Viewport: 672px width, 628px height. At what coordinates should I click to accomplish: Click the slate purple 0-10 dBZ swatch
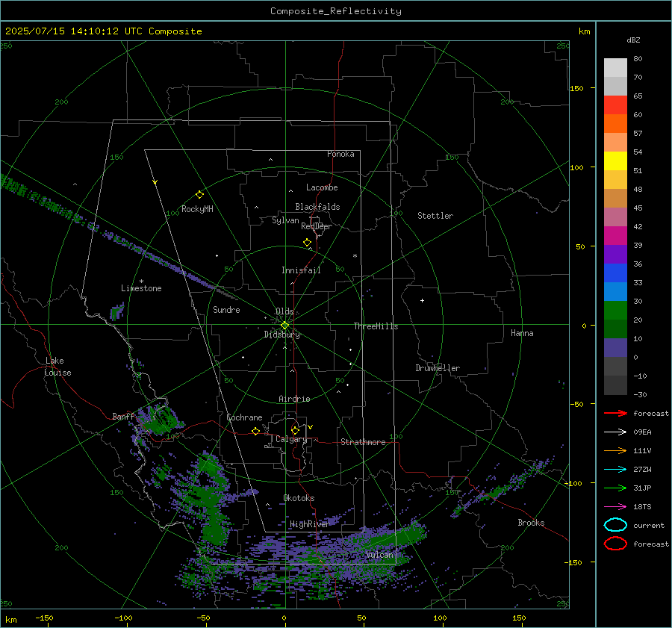[x=615, y=348]
